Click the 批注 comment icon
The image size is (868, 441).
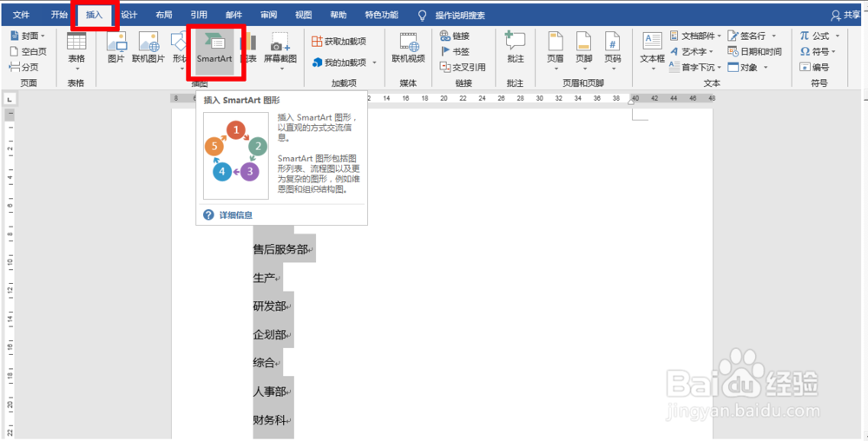[x=515, y=48]
